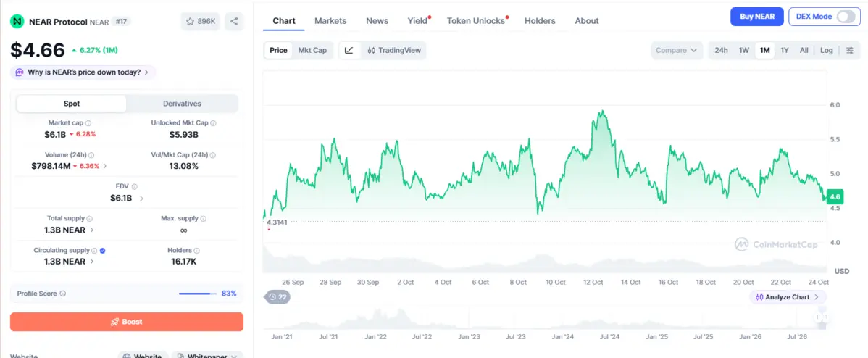
Task: Click the info icon beside Unlocked Mkt Cap
Action: [x=213, y=123]
